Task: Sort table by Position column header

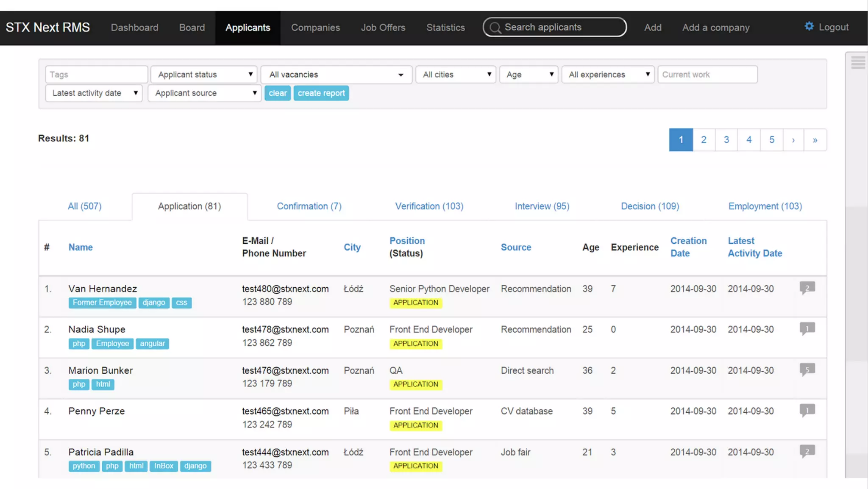Action: pos(407,241)
